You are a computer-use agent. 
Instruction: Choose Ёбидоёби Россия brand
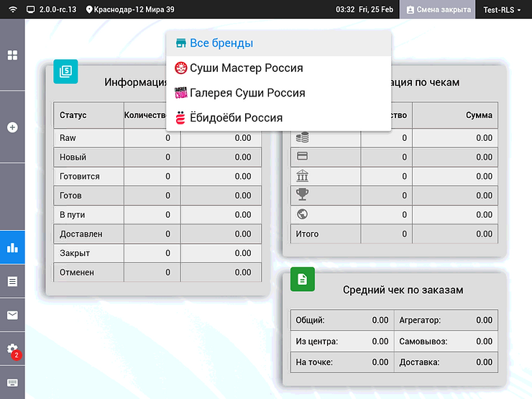click(278, 118)
